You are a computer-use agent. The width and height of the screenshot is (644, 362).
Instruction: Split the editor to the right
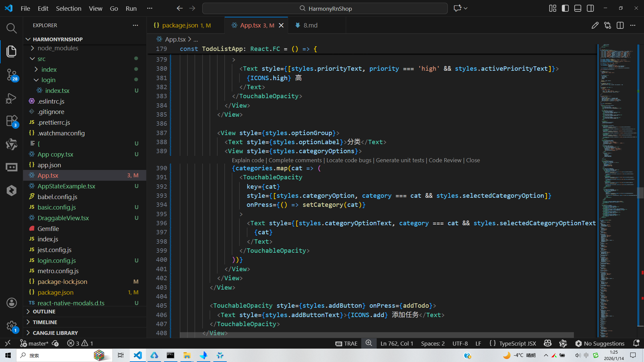pyautogui.click(x=620, y=25)
